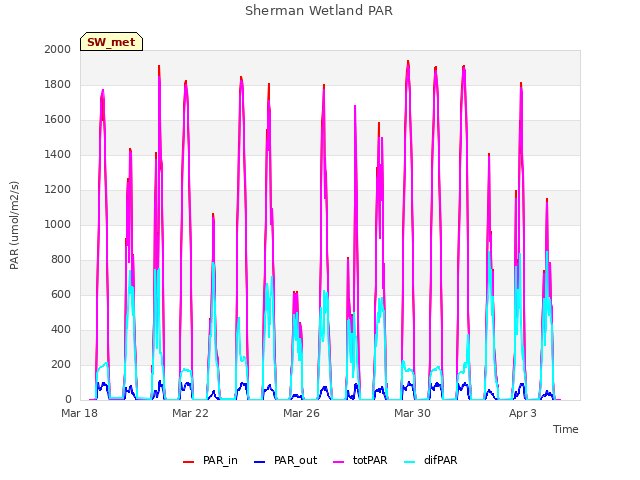Click the 1000 y-axis tick label
This screenshot has width=640, height=480.
[x=58, y=224]
